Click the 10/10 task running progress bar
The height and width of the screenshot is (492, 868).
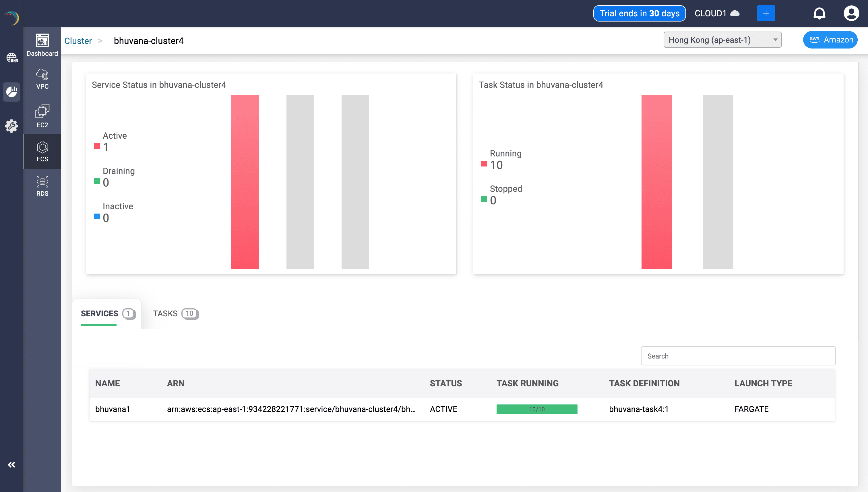536,409
